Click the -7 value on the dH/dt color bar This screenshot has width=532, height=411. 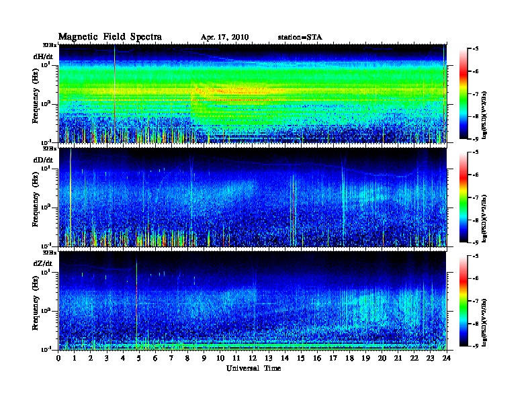(476, 94)
